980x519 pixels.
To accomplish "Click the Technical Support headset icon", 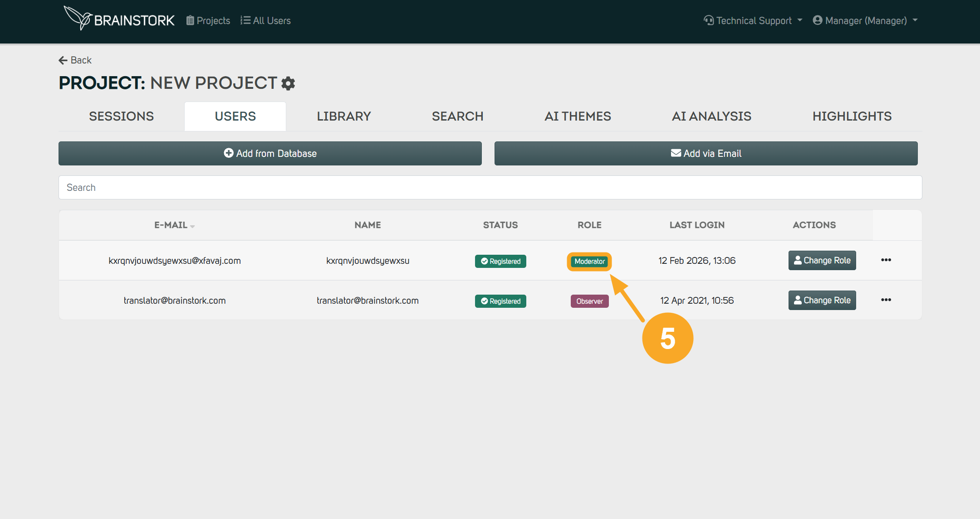I will tap(709, 20).
